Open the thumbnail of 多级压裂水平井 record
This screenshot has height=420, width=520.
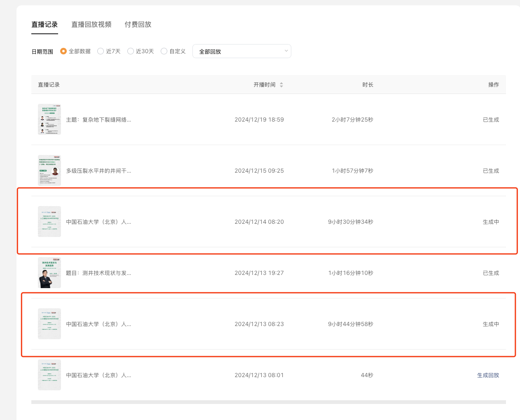[49, 170]
